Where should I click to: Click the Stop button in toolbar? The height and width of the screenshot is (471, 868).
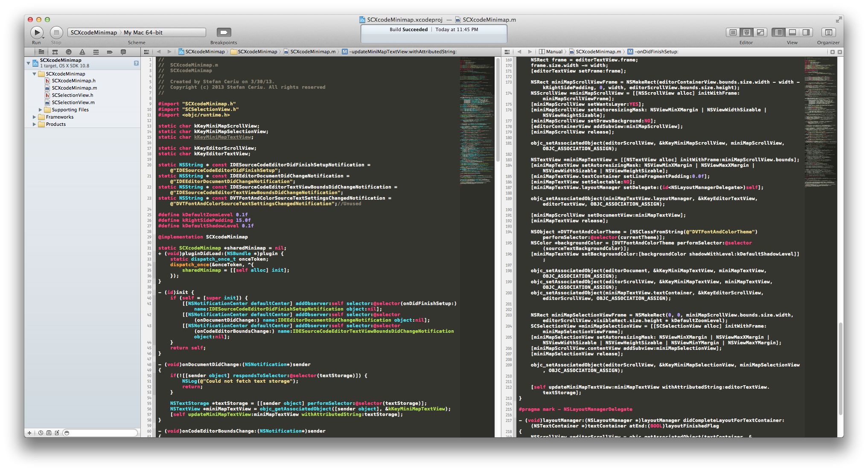(x=56, y=32)
